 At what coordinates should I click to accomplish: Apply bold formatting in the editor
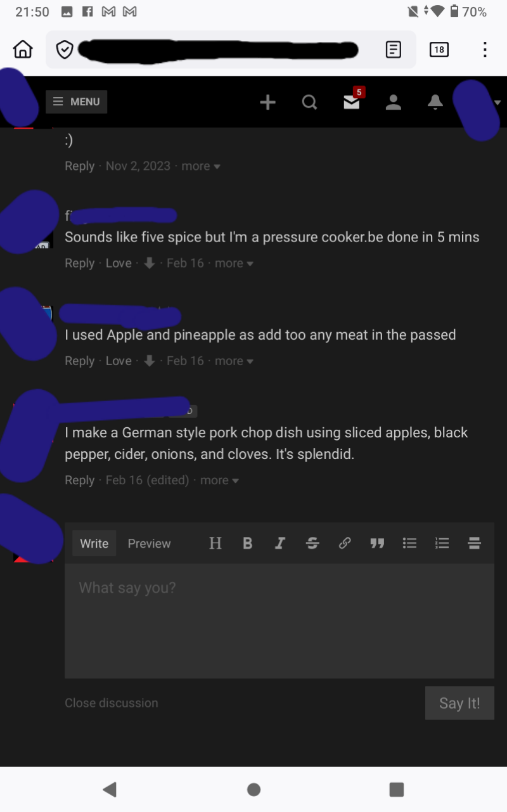click(x=248, y=543)
